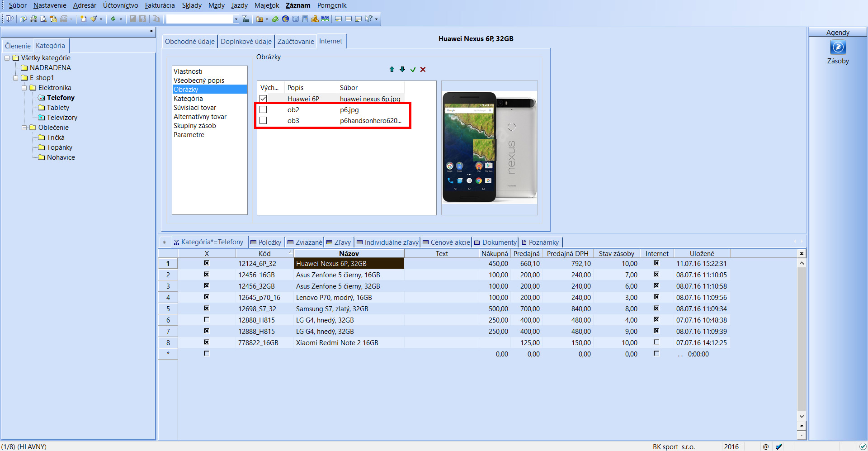Screen dimensions: 868x451
Task: Click the filter funnel toolbar icon
Action: [245, 19]
